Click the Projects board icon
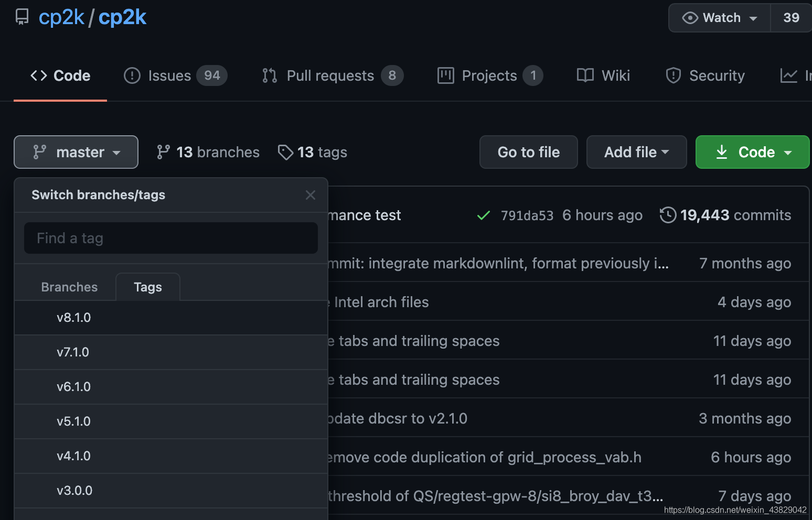The image size is (812, 520). 446,75
